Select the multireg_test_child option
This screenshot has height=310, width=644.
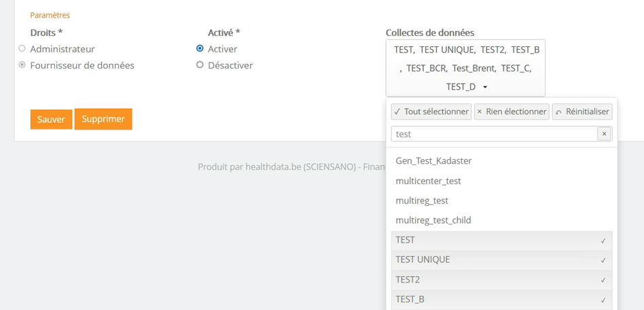pos(433,220)
